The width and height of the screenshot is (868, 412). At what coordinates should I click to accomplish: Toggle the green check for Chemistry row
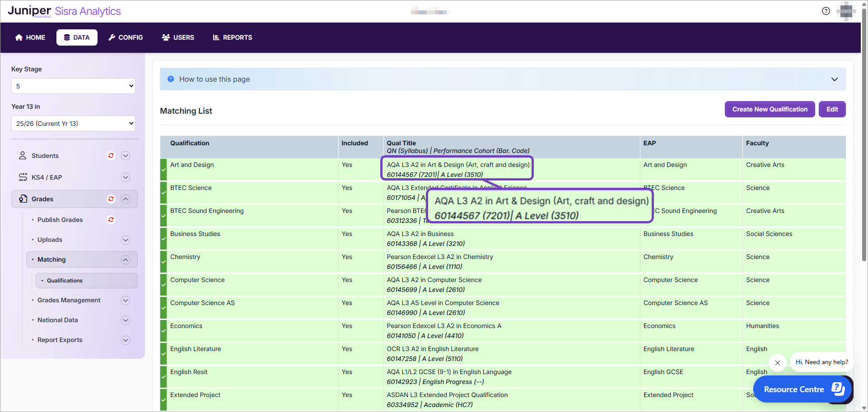(x=163, y=262)
